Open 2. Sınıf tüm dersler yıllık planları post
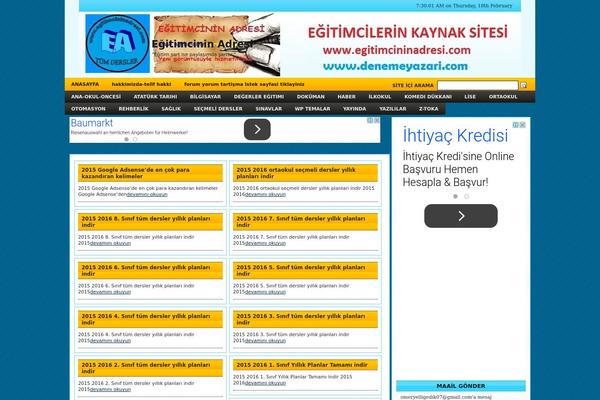The height and width of the screenshot is (400, 600). [145, 368]
